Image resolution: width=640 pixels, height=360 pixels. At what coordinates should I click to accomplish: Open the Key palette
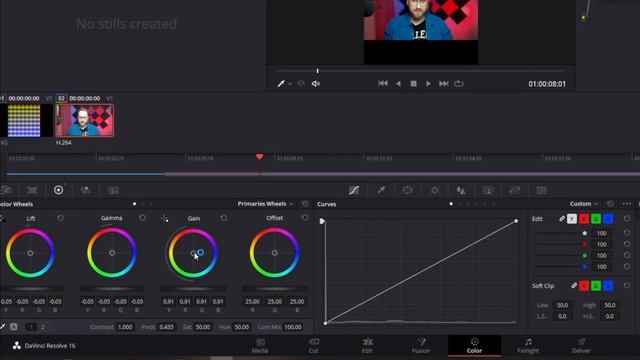[488, 190]
